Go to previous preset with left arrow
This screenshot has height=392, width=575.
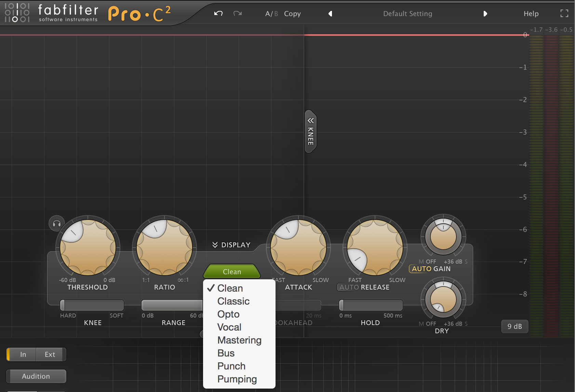(330, 14)
